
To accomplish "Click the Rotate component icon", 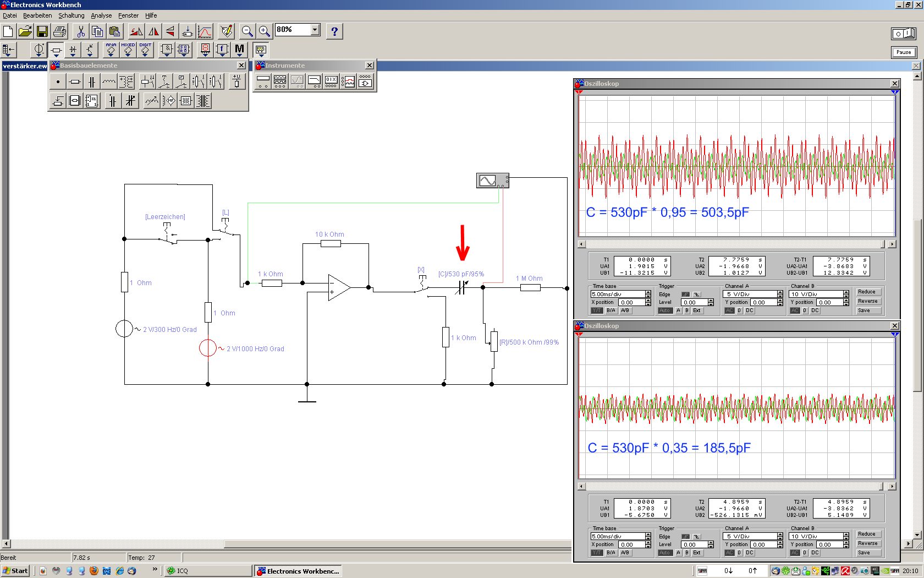I will [x=136, y=31].
